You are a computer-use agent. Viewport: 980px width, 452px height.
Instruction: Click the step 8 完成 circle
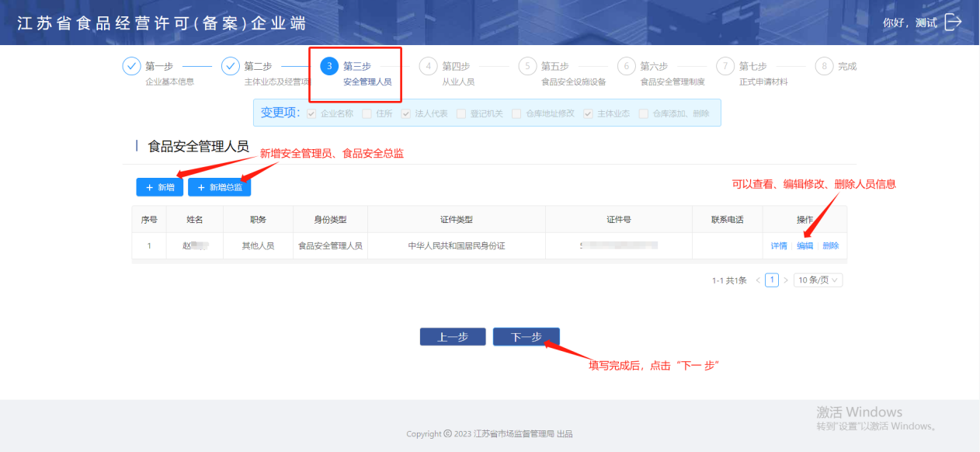click(x=825, y=66)
